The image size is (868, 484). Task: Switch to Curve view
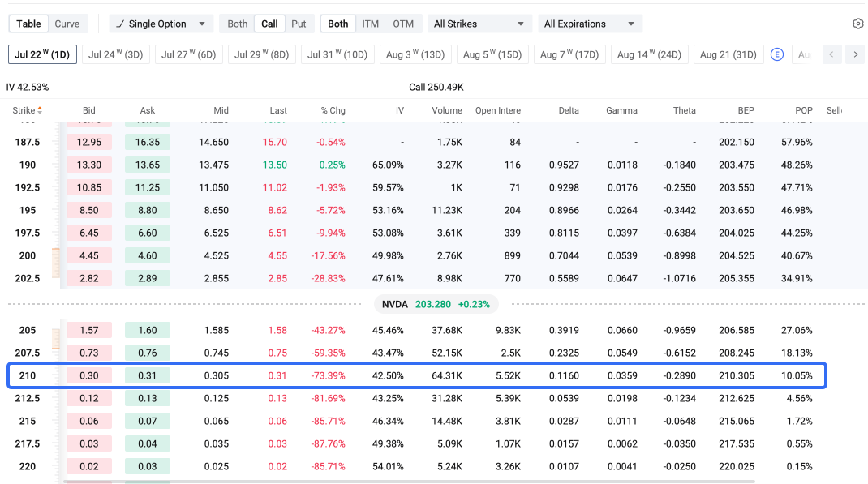click(67, 24)
